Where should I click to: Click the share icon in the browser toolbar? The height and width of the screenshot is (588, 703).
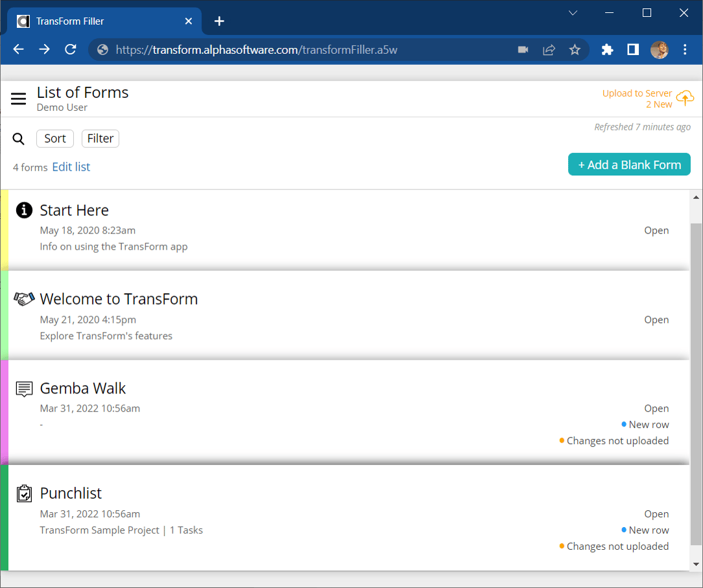[549, 49]
